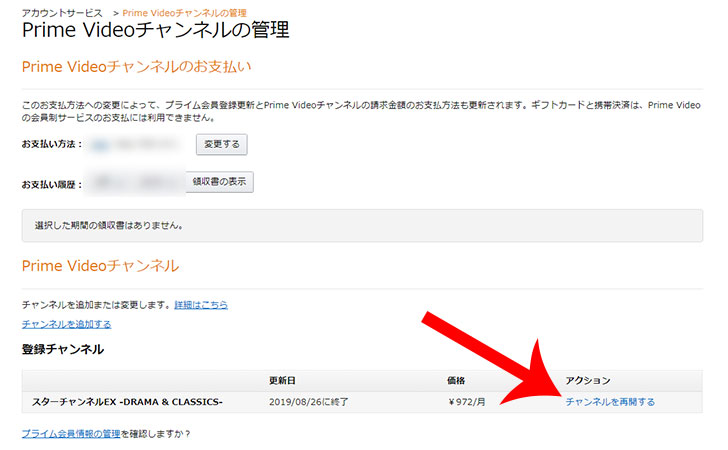The image size is (728, 450).
Task: Click the Prime Videoチャンネルの管理 breadcrumb text
Action: pyautogui.click(x=184, y=13)
